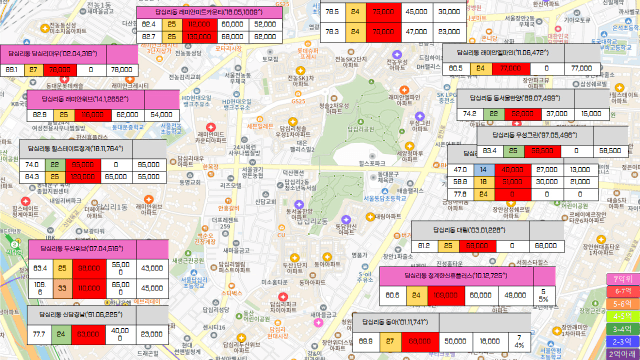This screenshot has width=640, height=360.
Task: Click the red 힐스테이트청계아파트 map pin
Action: (26, 201)
